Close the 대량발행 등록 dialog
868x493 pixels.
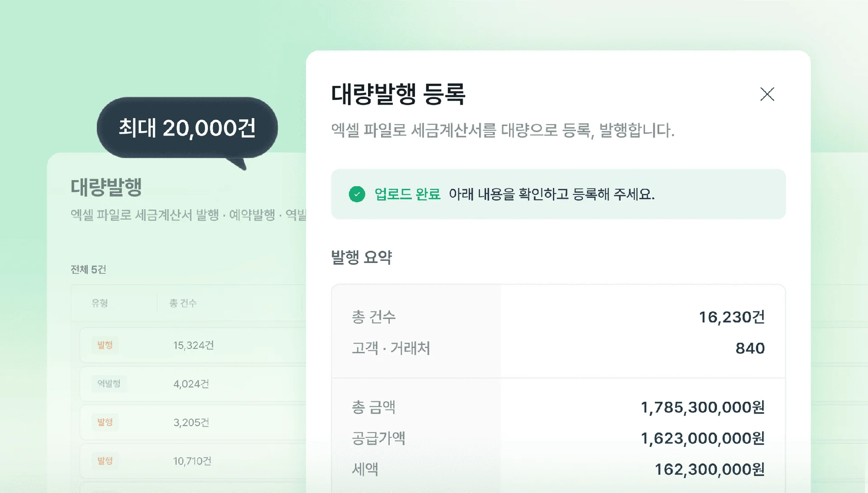[767, 94]
